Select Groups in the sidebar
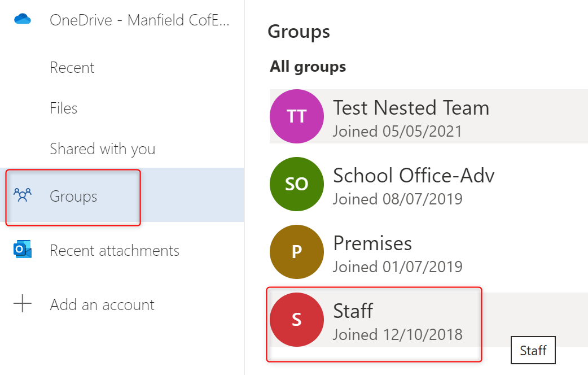The height and width of the screenshot is (375, 588). (73, 197)
